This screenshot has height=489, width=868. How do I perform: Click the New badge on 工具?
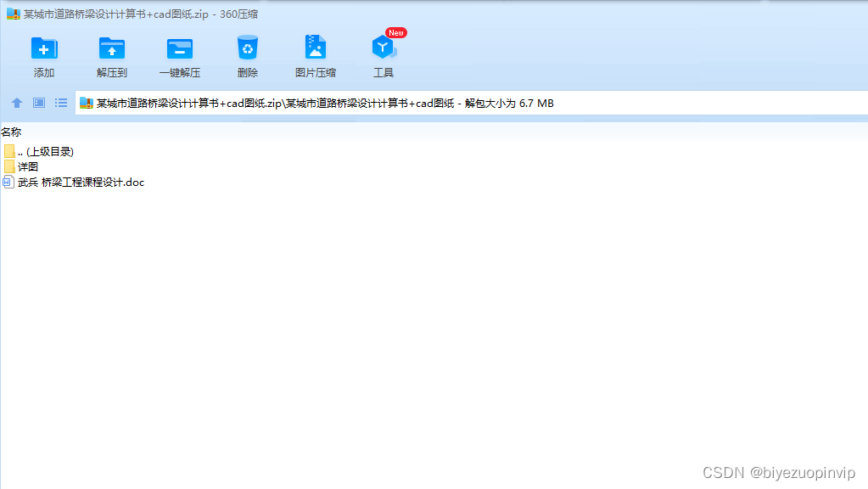[x=395, y=32]
